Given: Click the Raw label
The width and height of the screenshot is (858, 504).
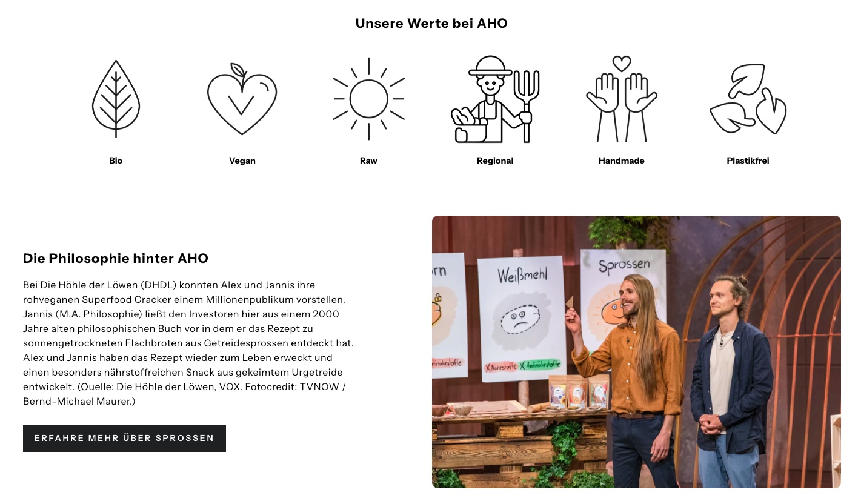Looking at the screenshot, I should [x=368, y=161].
